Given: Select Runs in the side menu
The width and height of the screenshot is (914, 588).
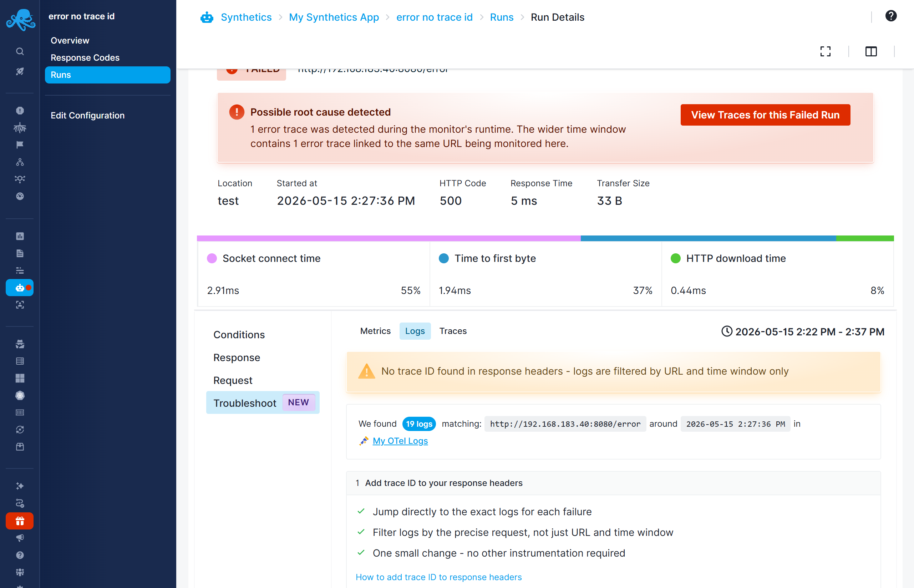Looking at the screenshot, I should click(x=108, y=75).
